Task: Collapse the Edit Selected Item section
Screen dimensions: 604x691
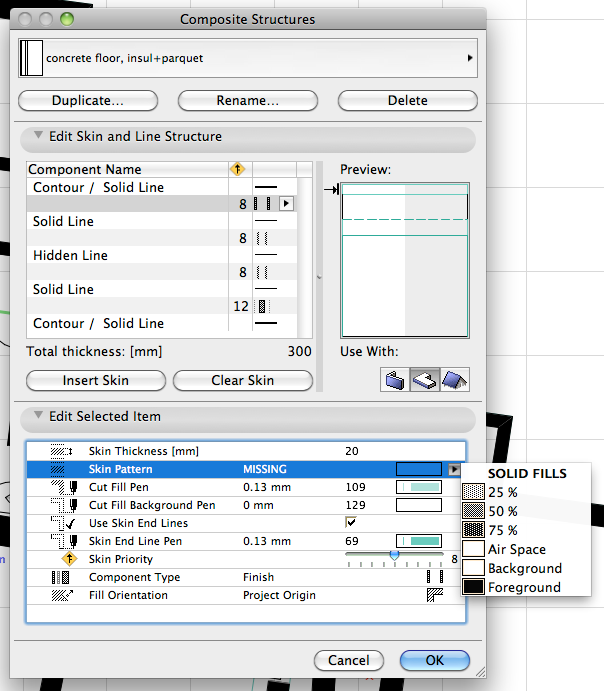Action: (38, 415)
